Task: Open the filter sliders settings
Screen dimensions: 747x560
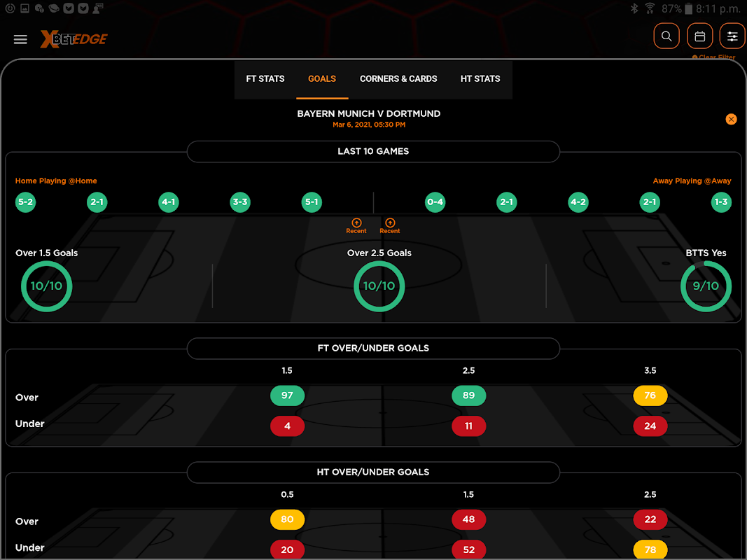Action: point(733,36)
